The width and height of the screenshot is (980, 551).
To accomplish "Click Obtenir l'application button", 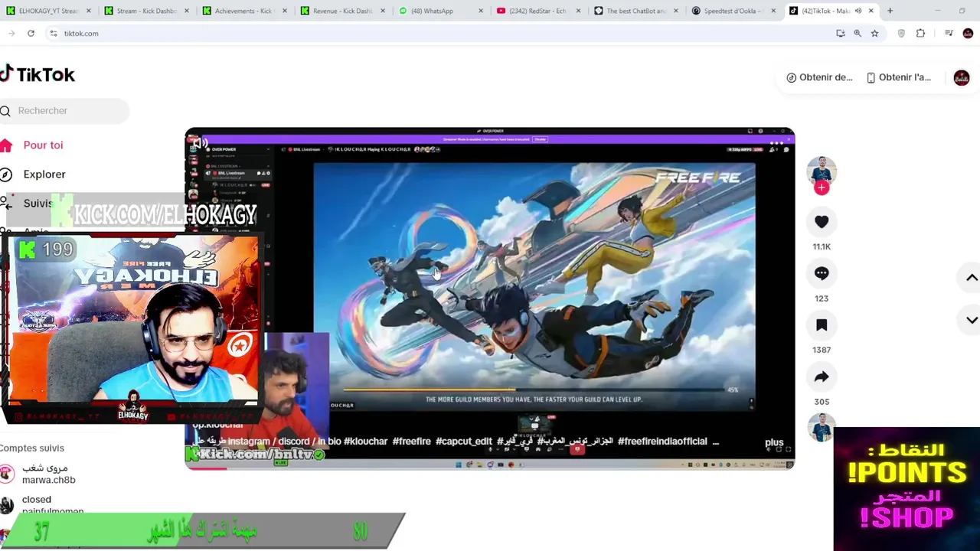I will pos(899,77).
